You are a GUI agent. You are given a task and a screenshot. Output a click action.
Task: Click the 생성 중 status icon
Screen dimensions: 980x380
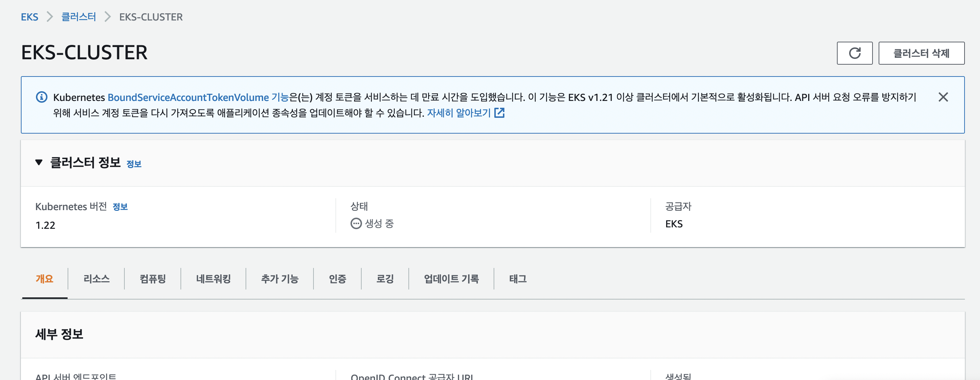pos(356,223)
